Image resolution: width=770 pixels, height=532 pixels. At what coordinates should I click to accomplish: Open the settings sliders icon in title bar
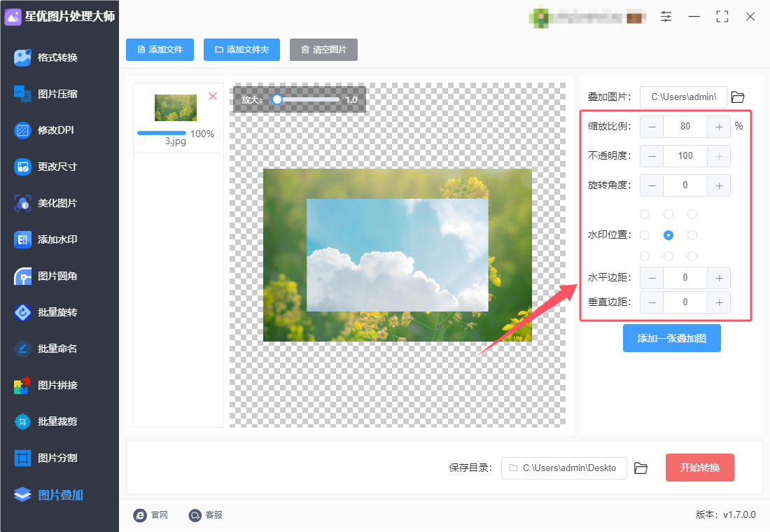666,17
